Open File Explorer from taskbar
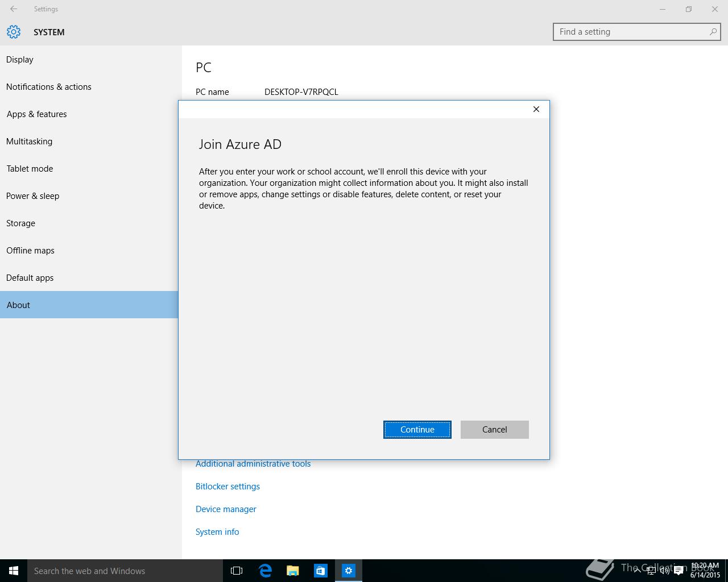 pyautogui.click(x=293, y=571)
